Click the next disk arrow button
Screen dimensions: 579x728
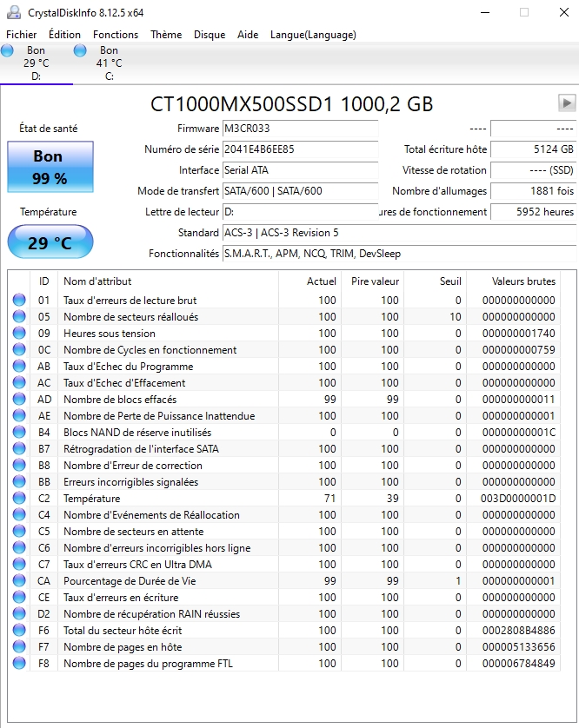[567, 103]
